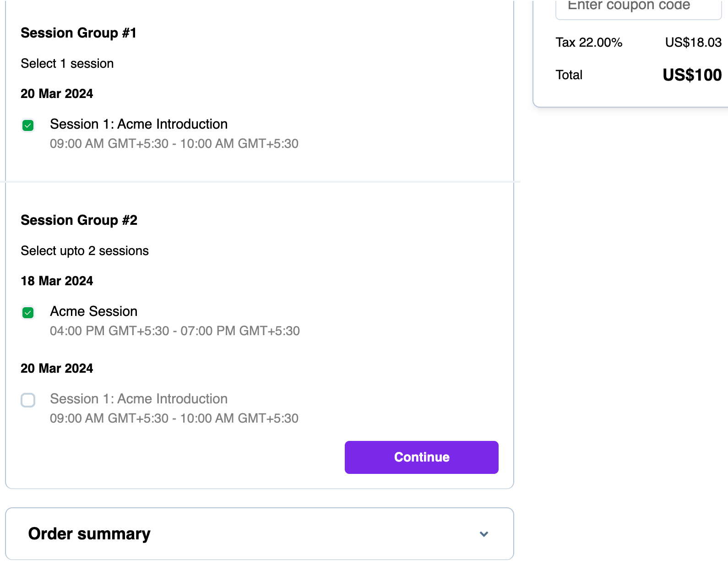Uncheck the Acme Session checkbox
This screenshot has width=728, height=565.
28,313
